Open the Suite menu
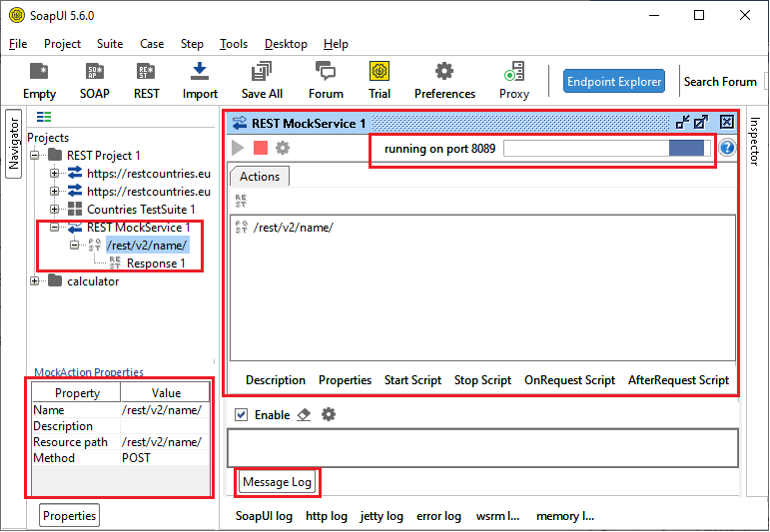 pos(110,44)
